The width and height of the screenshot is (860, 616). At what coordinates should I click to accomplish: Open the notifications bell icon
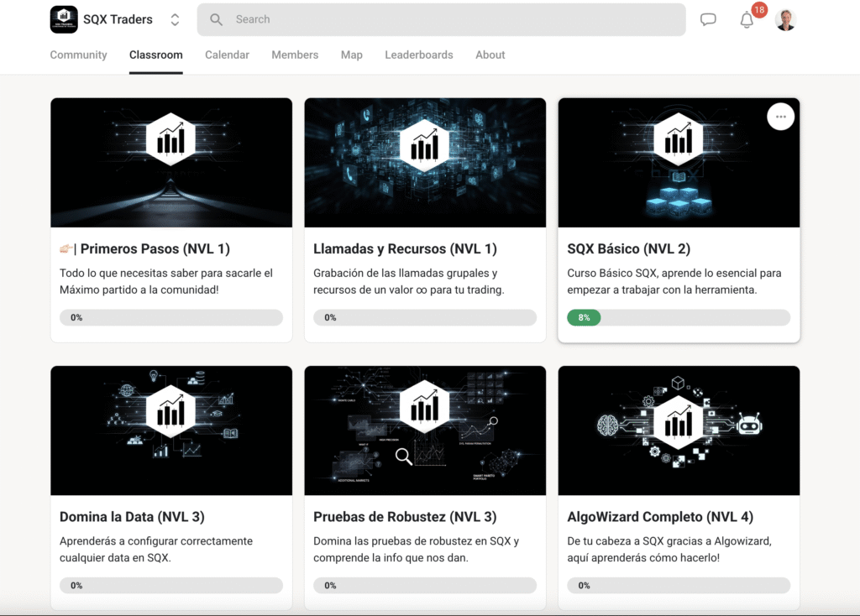[x=747, y=20]
